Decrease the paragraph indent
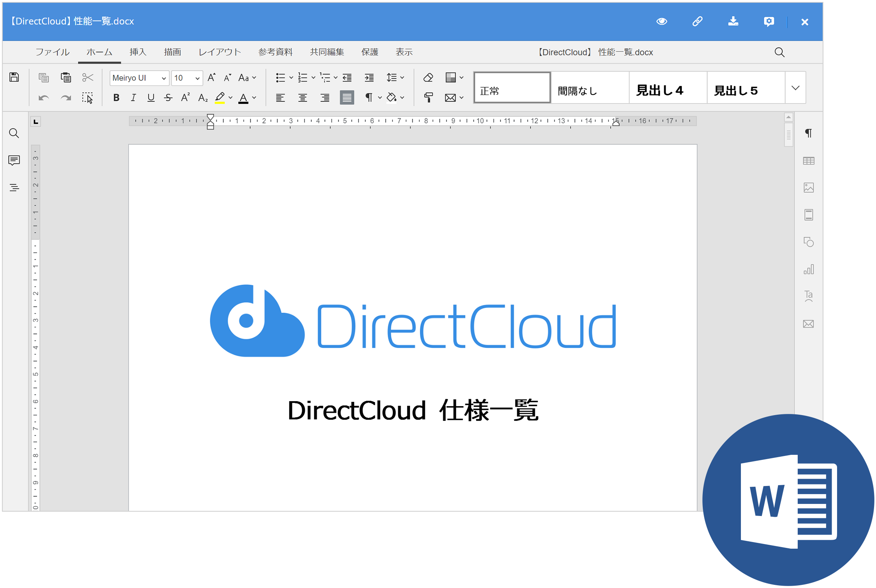 (347, 77)
